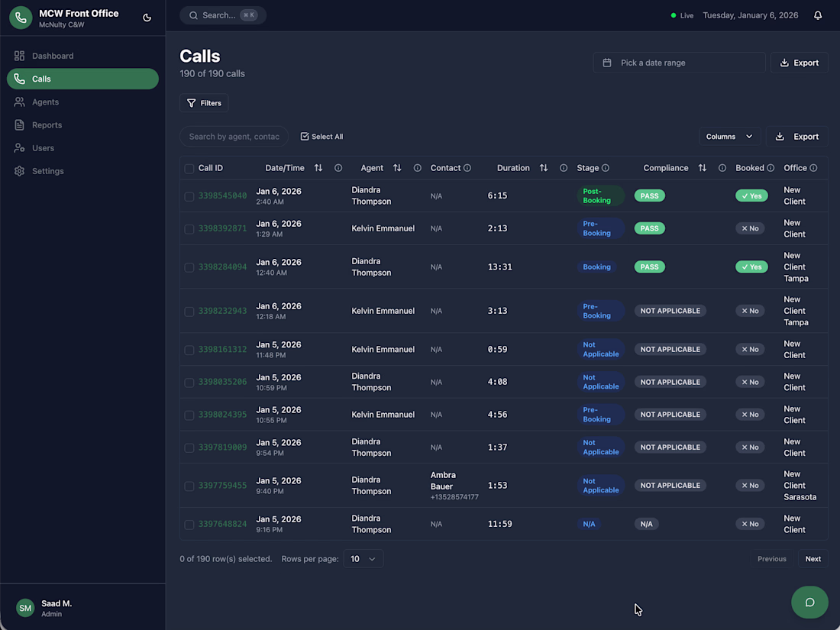Go to Dashboard in sidebar
Image resolution: width=840 pixels, height=630 pixels.
82,56
